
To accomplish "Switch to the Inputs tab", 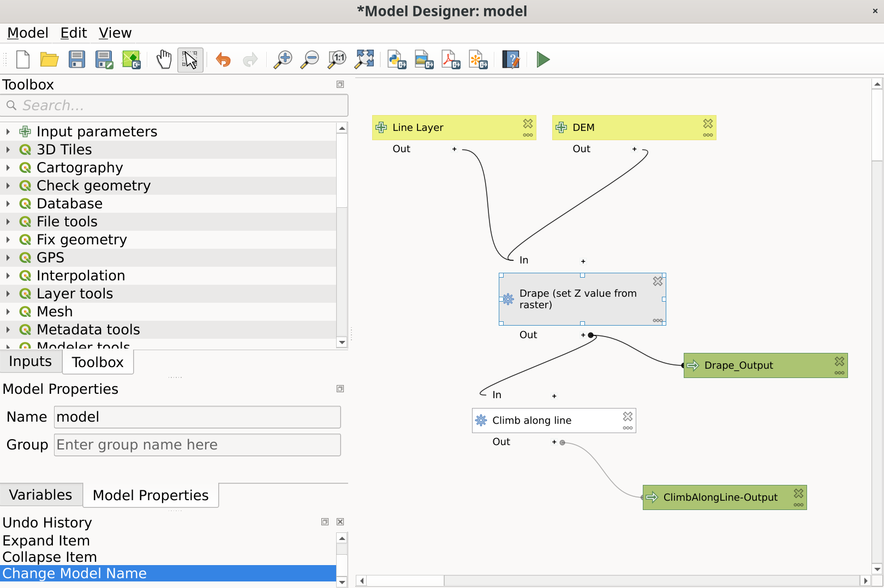I will tap(30, 361).
